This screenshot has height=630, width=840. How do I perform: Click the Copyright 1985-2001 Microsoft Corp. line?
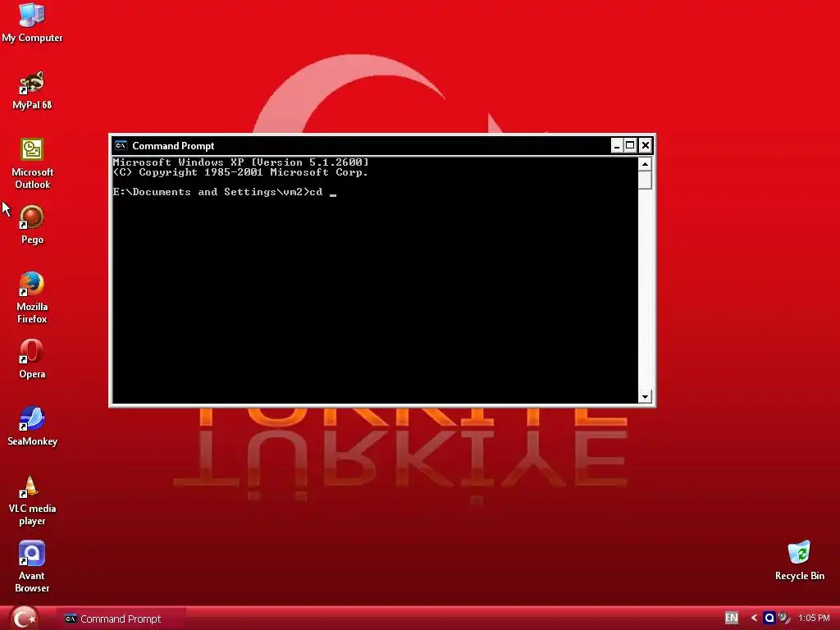click(x=240, y=172)
